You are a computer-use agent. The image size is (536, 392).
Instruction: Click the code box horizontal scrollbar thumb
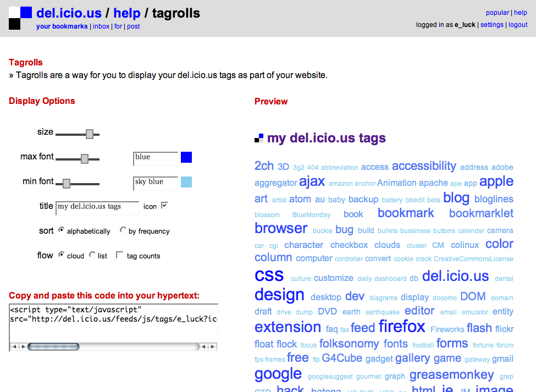53,346
